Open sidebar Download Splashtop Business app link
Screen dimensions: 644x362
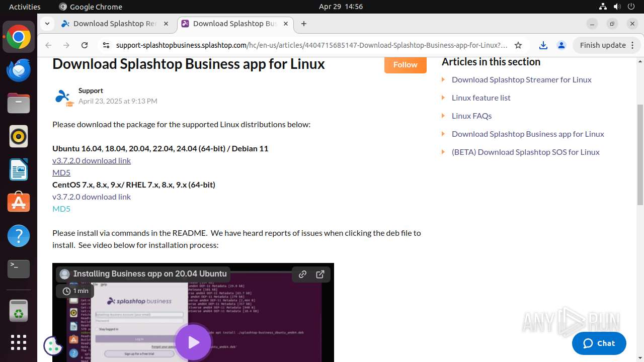528,134
